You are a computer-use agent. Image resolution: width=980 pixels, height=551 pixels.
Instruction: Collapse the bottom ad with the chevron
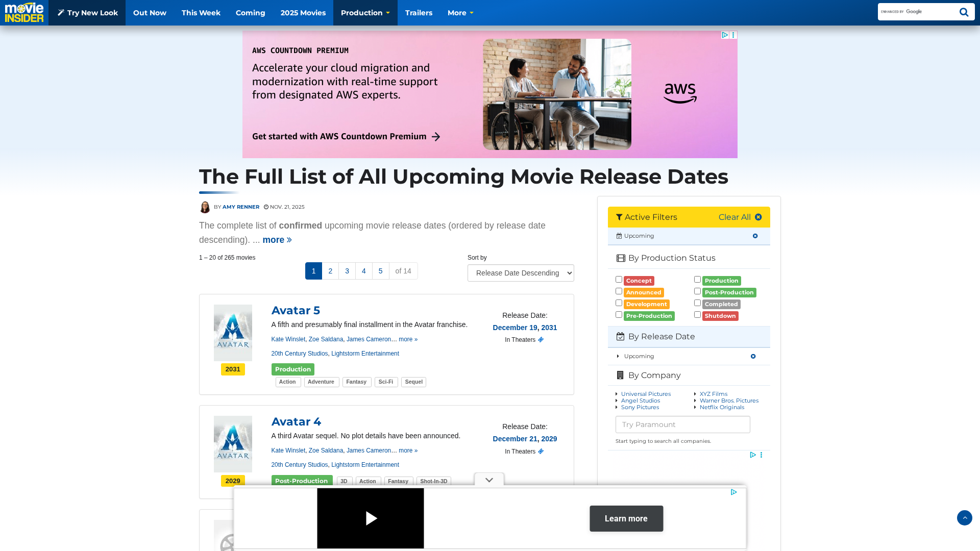point(489,480)
